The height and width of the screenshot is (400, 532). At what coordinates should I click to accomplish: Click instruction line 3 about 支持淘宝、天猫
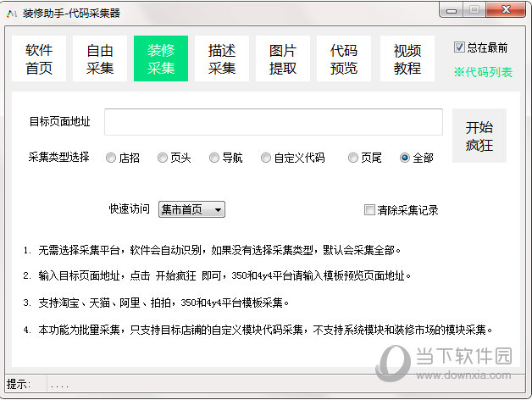156,303
